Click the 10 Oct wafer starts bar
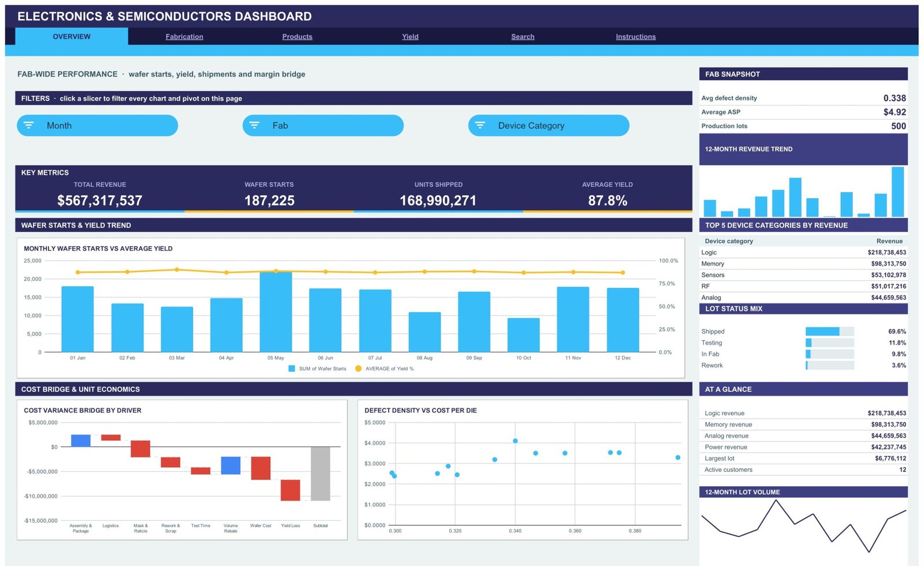924x571 pixels. pyautogui.click(x=523, y=335)
